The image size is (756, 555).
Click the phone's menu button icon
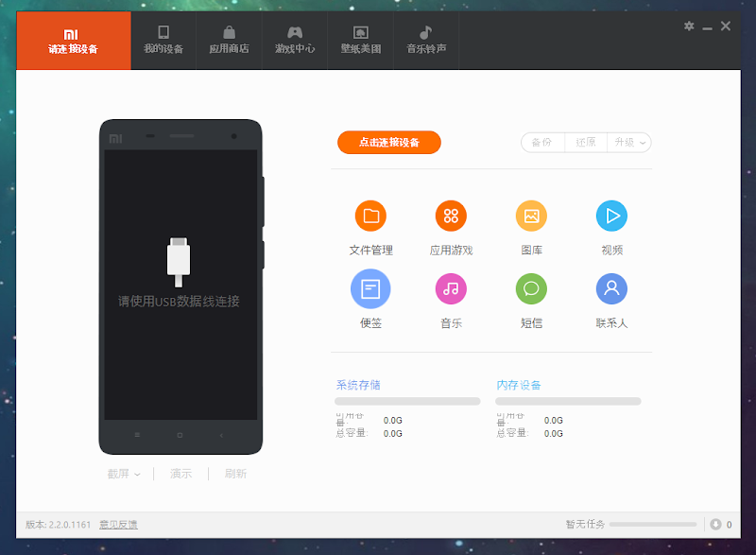point(137,435)
